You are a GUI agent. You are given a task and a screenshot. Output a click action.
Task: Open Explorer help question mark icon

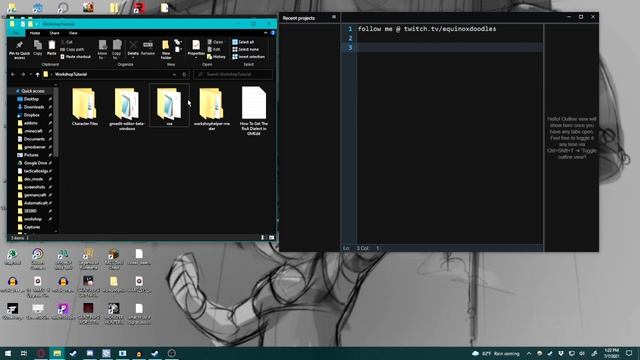coord(273,33)
